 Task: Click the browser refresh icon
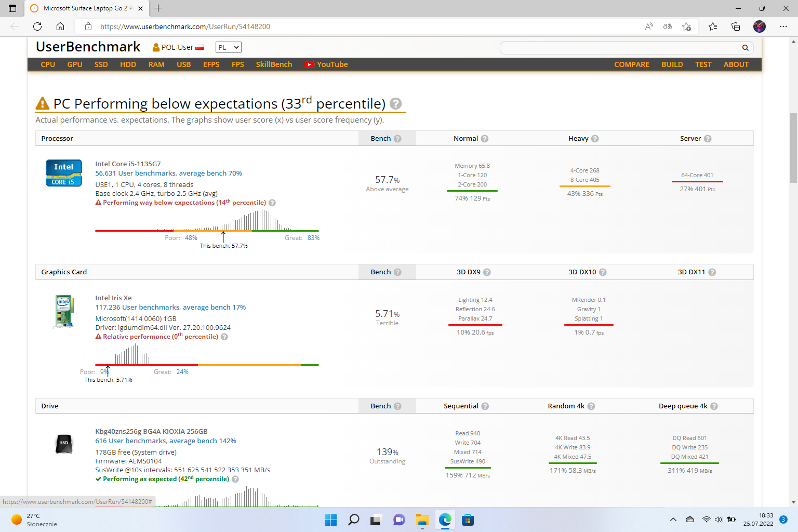click(x=37, y=26)
